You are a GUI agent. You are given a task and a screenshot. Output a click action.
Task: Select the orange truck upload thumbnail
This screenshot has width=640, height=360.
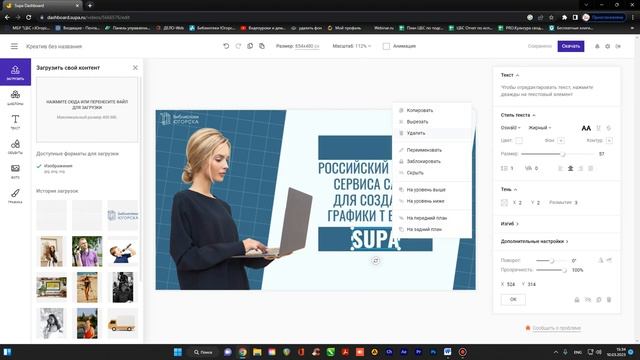pos(123,323)
